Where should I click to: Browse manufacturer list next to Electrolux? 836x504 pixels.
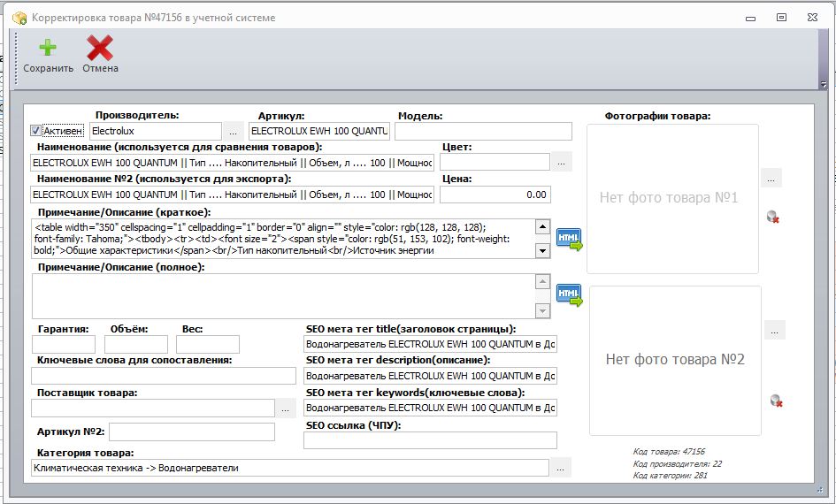(233, 132)
